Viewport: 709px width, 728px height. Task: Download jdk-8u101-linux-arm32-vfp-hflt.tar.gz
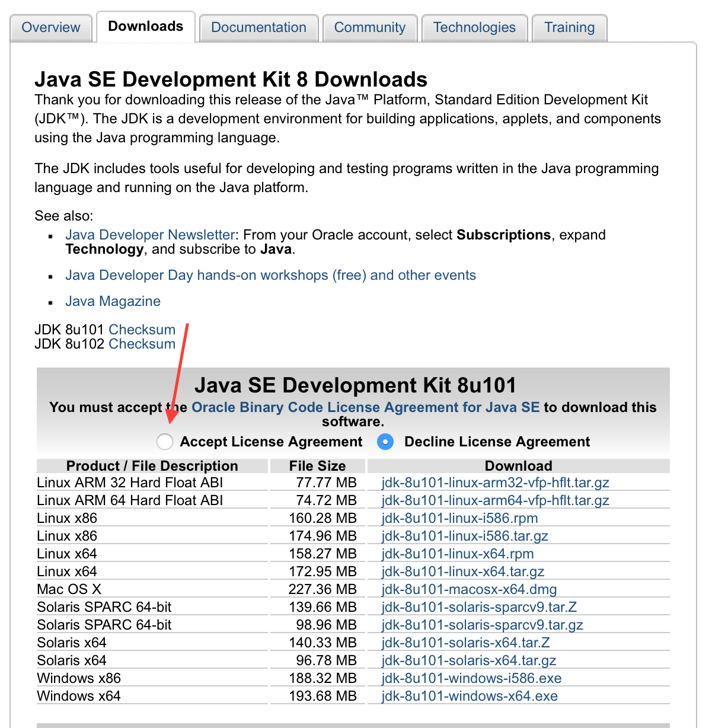pos(496,483)
